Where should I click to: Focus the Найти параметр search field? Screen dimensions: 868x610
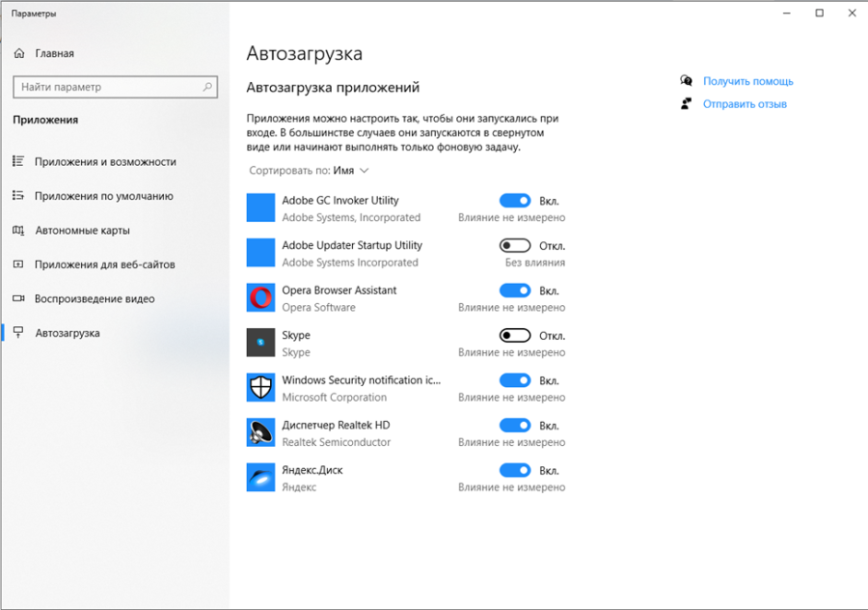(x=115, y=87)
